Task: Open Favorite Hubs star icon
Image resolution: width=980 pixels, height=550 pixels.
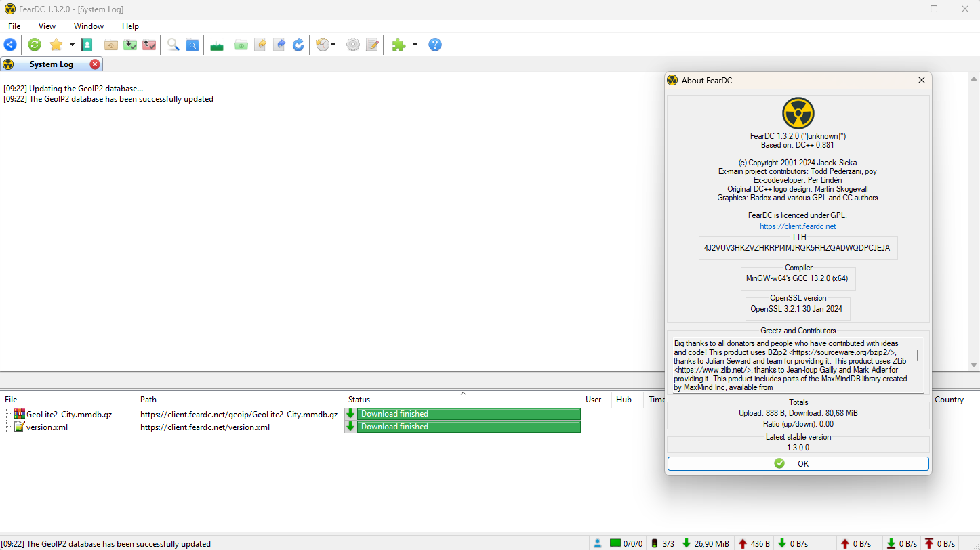Action: (x=56, y=45)
